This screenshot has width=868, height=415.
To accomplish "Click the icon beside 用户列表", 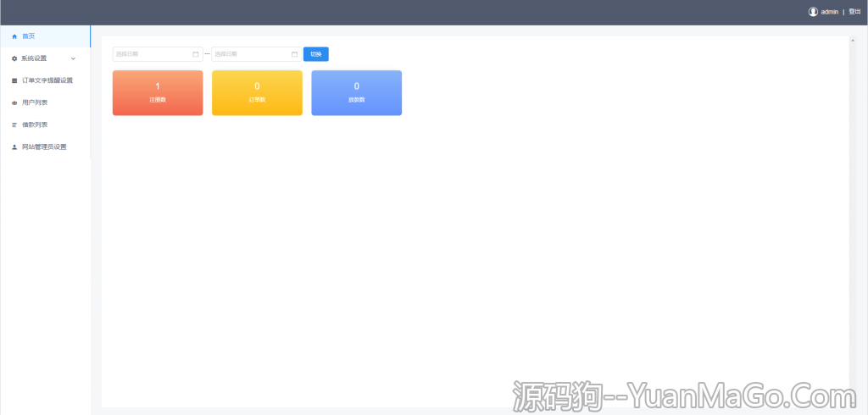I will coord(14,103).
